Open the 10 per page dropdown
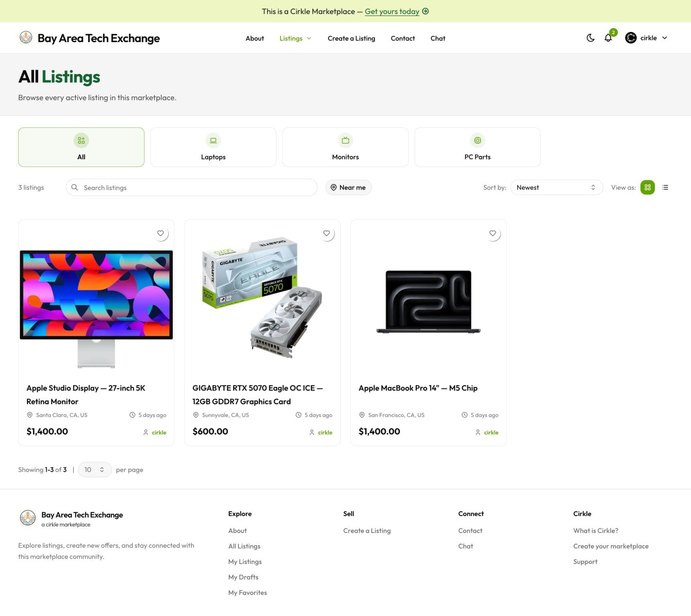 (95, 470)
